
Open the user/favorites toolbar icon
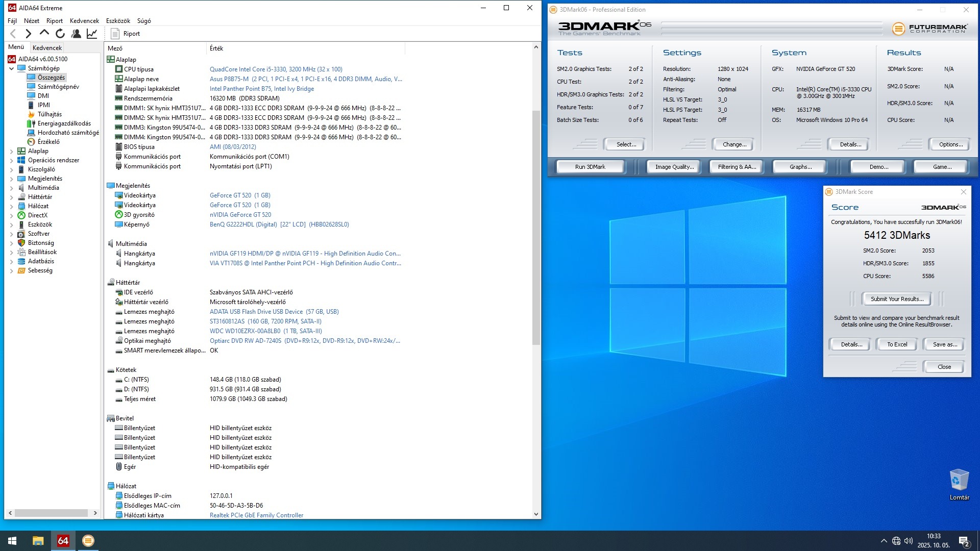76,34
